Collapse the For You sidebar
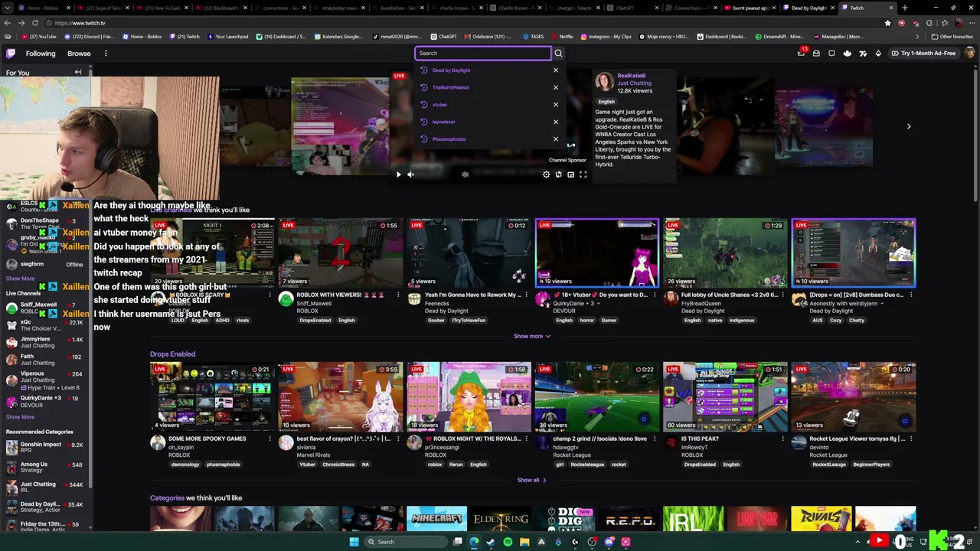This screenshot has width=980, height=551. 77,73
